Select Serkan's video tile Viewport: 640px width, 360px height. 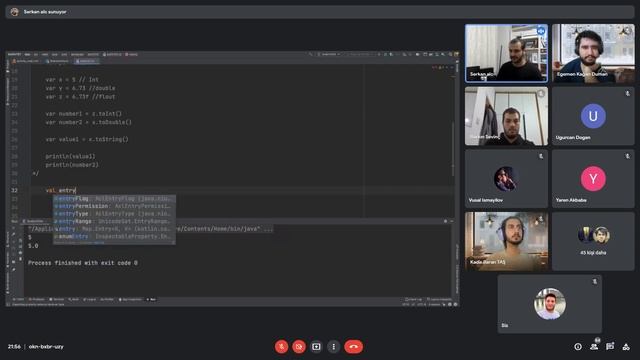[x=506, y=53]
